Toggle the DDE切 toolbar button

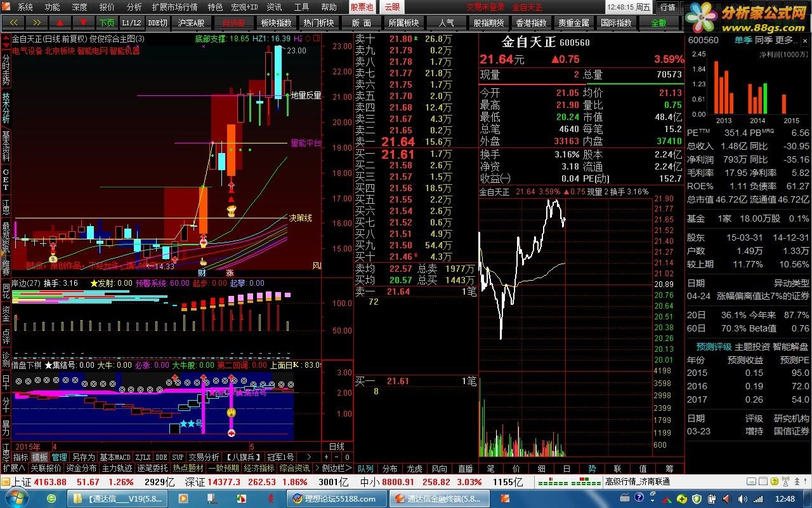158,22
